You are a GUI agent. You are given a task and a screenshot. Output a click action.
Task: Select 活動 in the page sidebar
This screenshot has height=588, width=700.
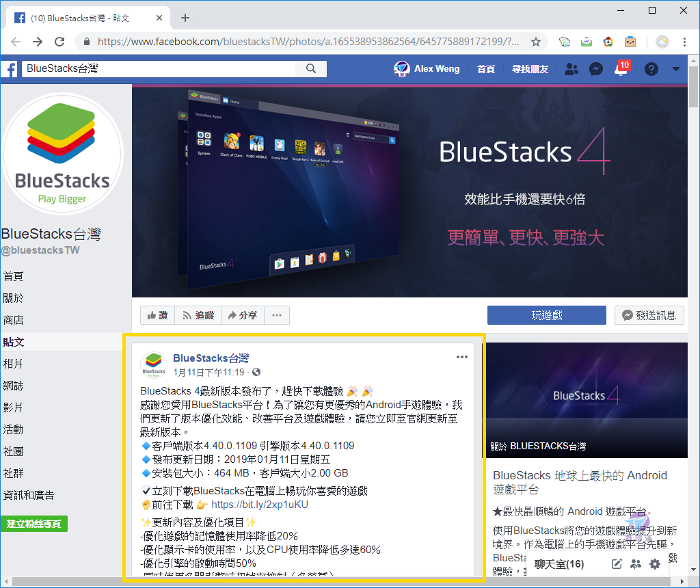[13, 429]
